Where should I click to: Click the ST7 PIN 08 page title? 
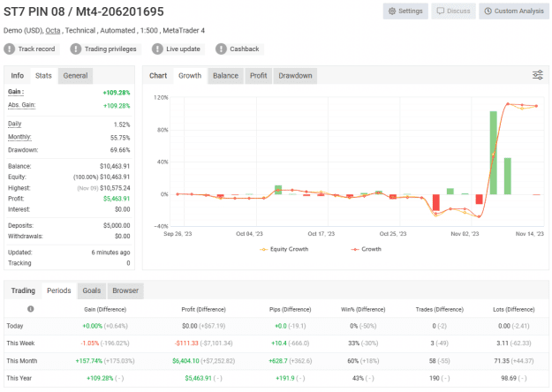pos(83,11)
